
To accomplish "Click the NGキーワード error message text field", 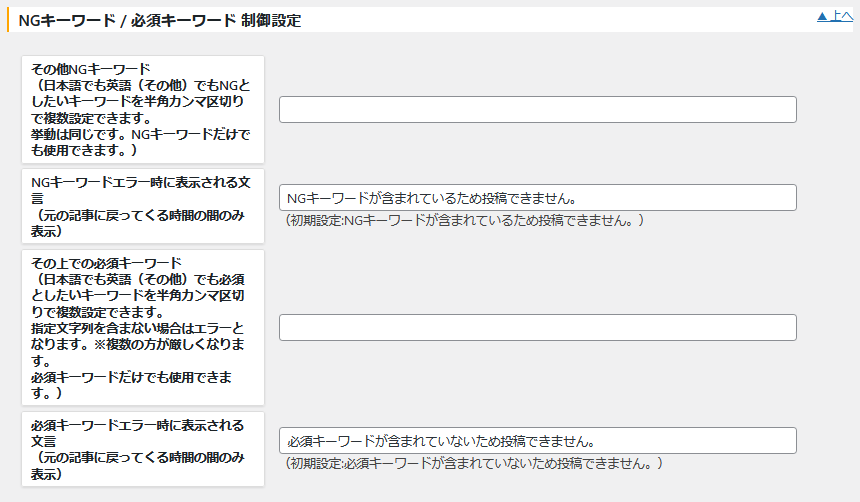I will (x=537, y=198).
